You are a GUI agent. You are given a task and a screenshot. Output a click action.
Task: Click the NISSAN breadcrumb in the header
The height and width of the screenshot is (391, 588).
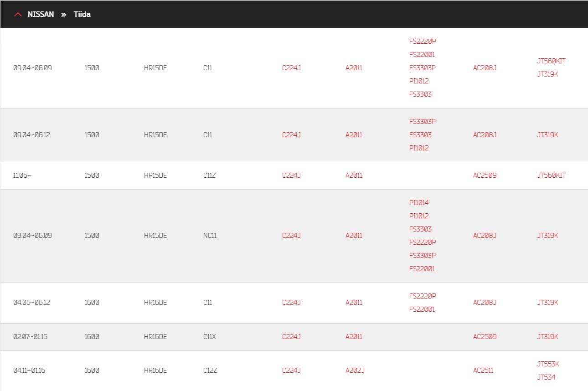pos(41,14)
